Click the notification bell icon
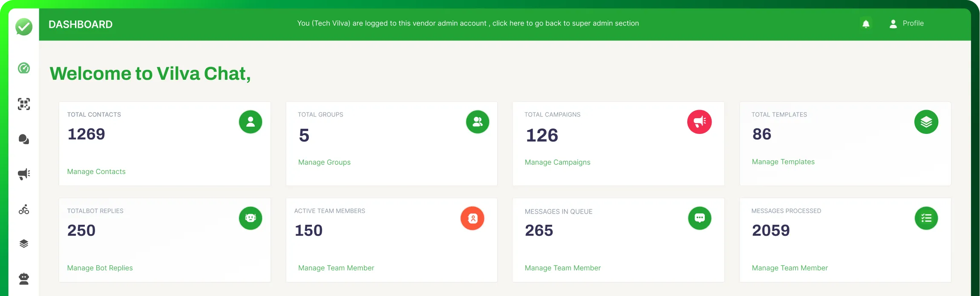This screenshot has height=296, width=980. (866, 24)
